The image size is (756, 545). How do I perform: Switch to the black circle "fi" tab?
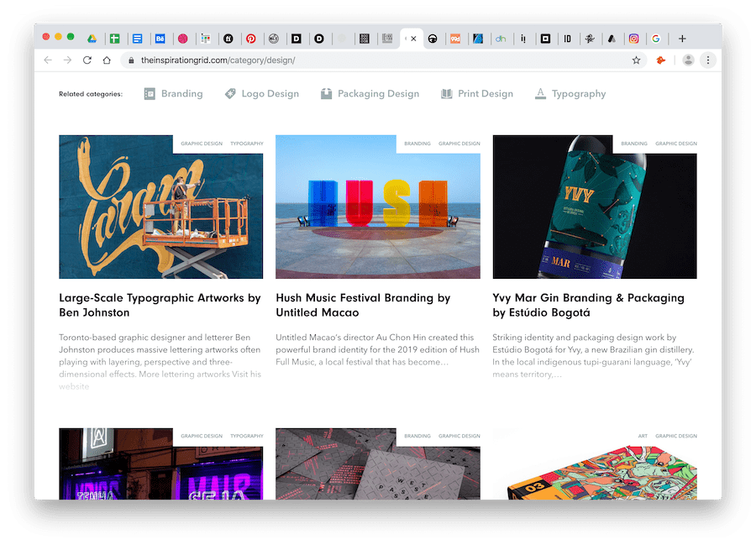point(228,39)
